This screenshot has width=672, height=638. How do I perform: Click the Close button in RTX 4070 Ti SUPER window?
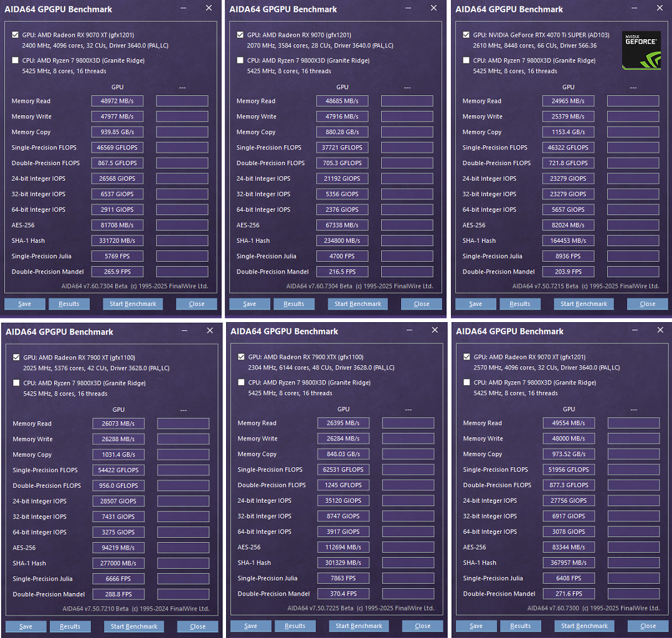(x=648, y=304)
